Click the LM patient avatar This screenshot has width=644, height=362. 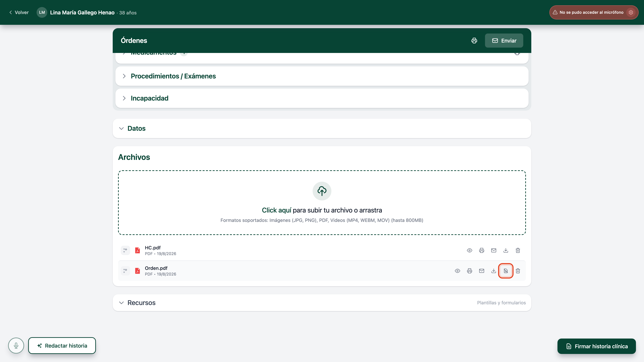[42, 12]
